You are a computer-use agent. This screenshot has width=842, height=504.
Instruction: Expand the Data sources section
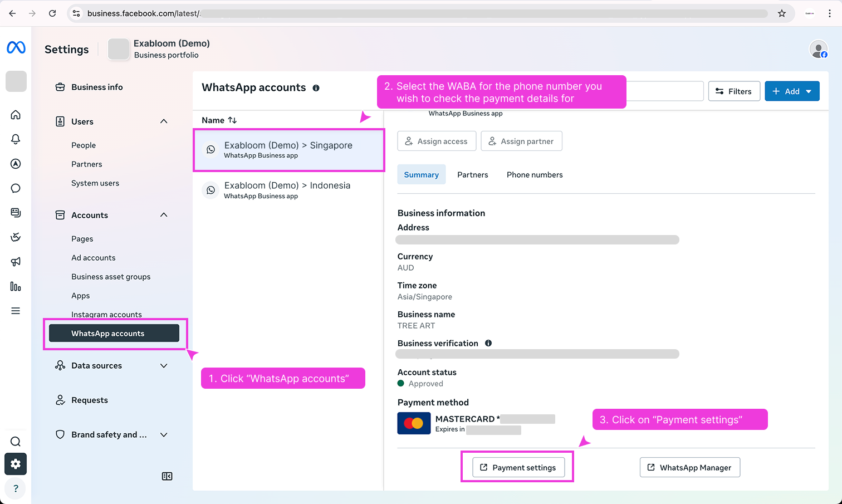(163, 365)
